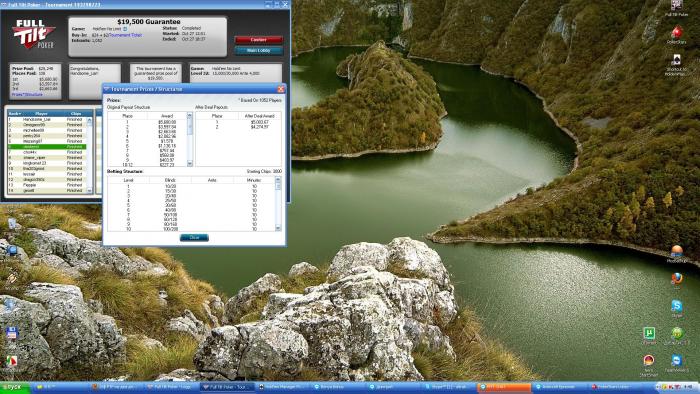Click the Level column header in Betting Structure
The image size is (700, 394).
[x=129, y=180]
